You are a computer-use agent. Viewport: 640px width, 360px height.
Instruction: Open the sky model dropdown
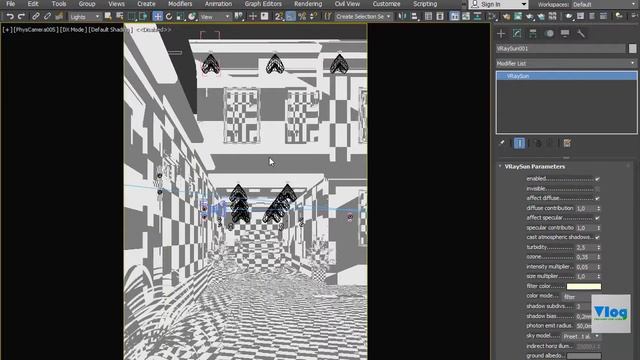pyautogui.click(x=581, y=336)
